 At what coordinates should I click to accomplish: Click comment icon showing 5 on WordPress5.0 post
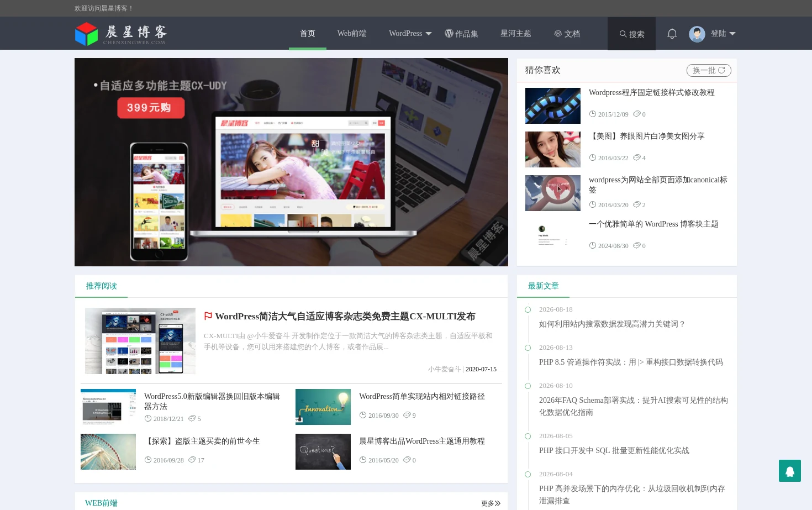tap(192, 418)
